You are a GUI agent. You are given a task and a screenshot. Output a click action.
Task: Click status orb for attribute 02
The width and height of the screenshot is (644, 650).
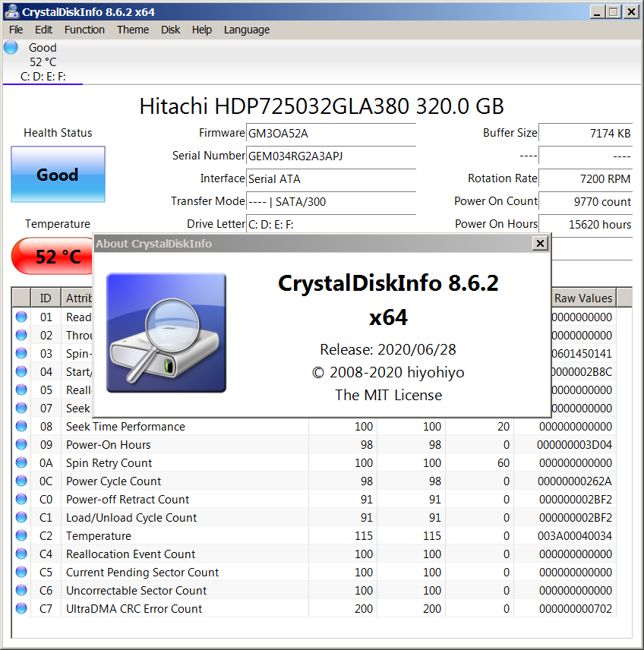pos(21,335)
